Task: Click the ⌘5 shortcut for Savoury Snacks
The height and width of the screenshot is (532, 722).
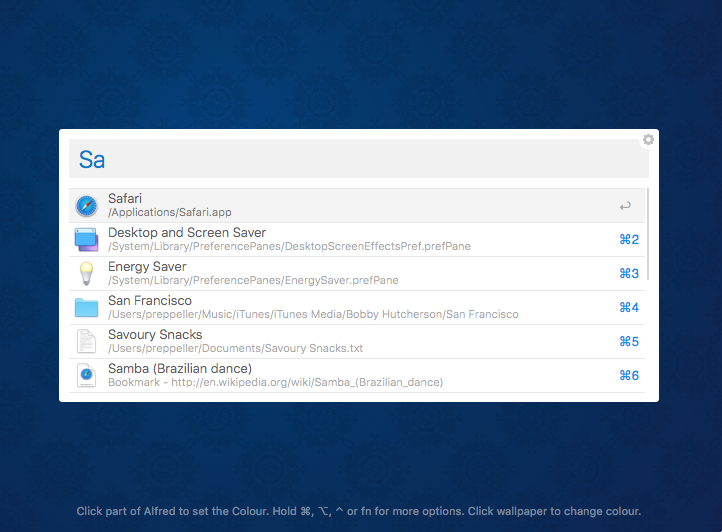Action: [x=628, y=342]
